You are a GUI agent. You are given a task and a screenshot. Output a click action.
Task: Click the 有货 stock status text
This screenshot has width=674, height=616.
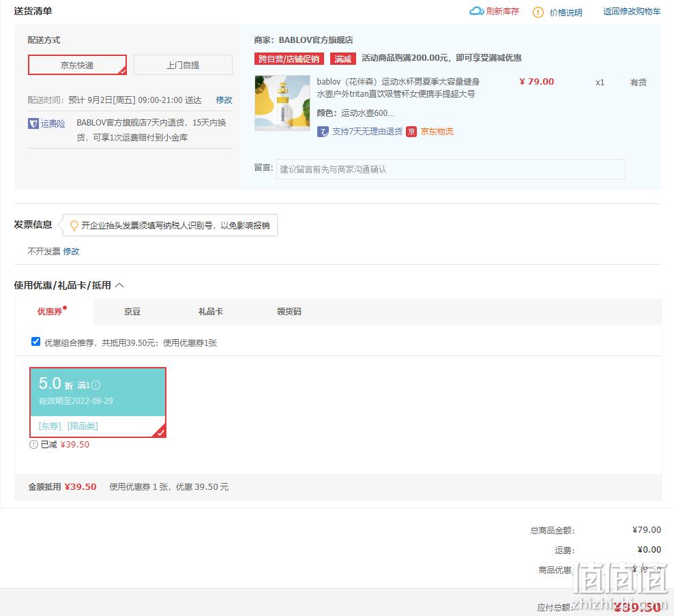tap(639, 82)
